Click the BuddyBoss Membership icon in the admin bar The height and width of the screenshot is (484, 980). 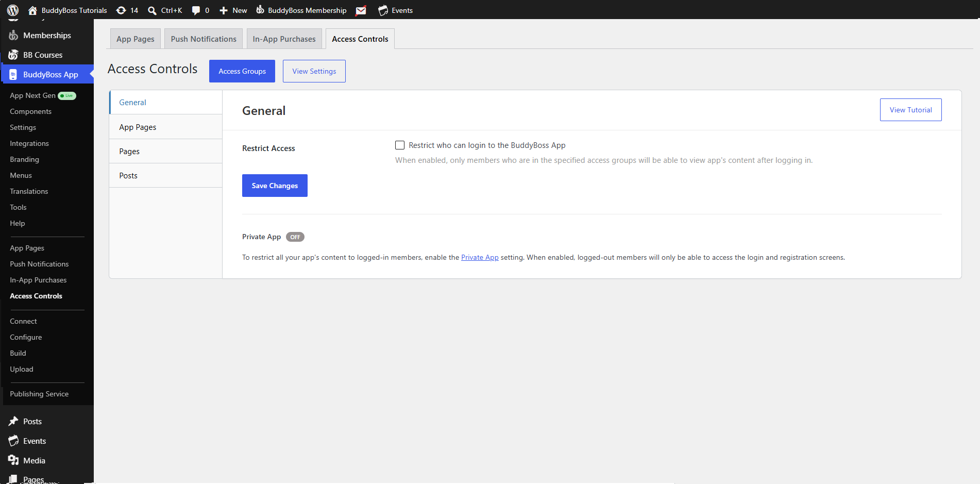260,10
